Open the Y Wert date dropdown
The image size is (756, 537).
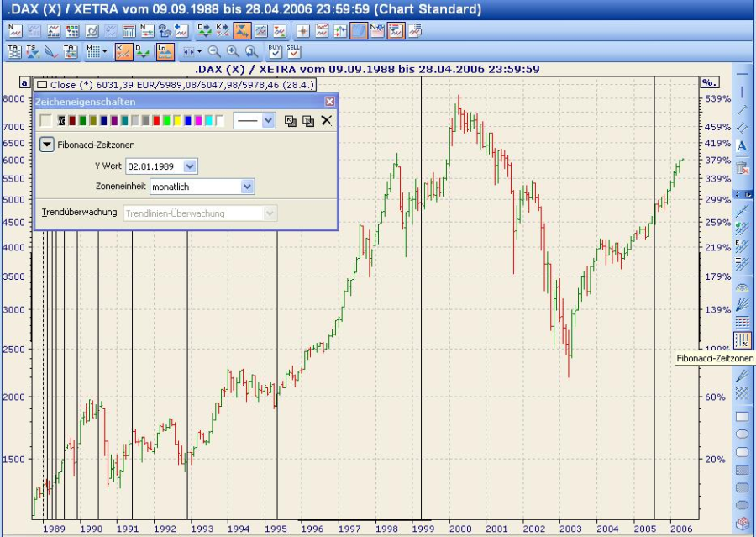coord(189,166)
